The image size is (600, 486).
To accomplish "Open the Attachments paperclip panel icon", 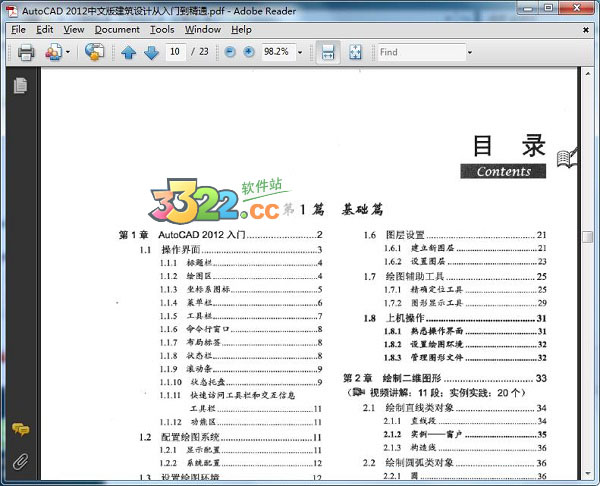I will [x=20, y=462].
